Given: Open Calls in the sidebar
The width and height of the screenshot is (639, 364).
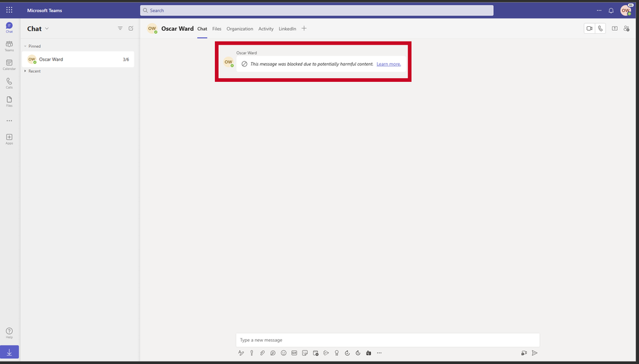Looking at the screenshot, I should pos(9,83).
